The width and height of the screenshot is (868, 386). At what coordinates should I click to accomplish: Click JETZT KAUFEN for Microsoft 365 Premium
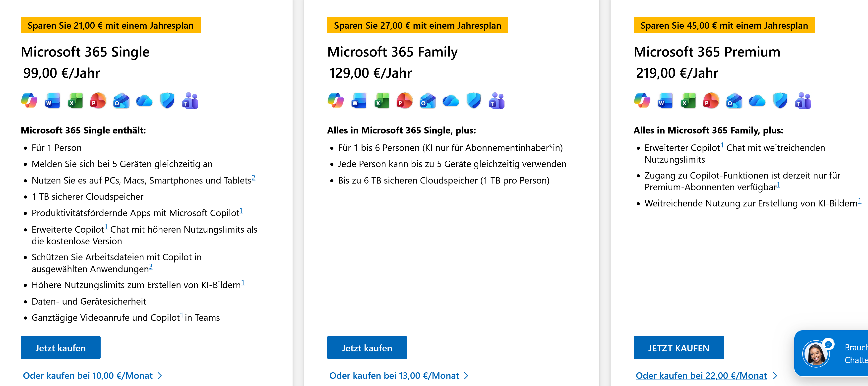[x=679, y=348]
